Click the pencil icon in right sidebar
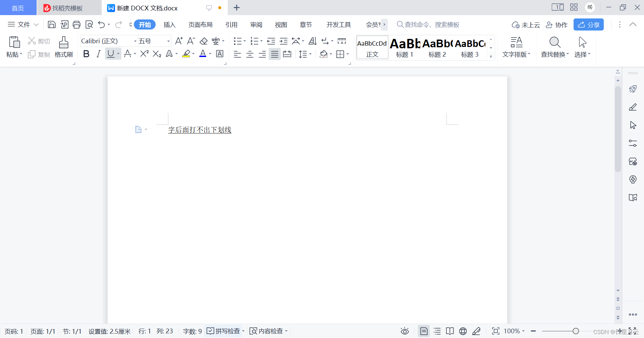 click(x=633, y=107)
